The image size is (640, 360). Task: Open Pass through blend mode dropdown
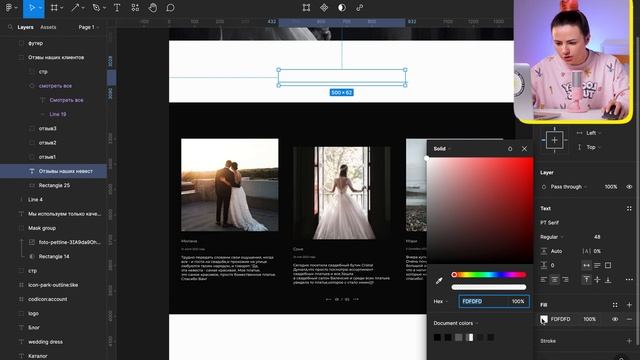(x=569, y=187)
